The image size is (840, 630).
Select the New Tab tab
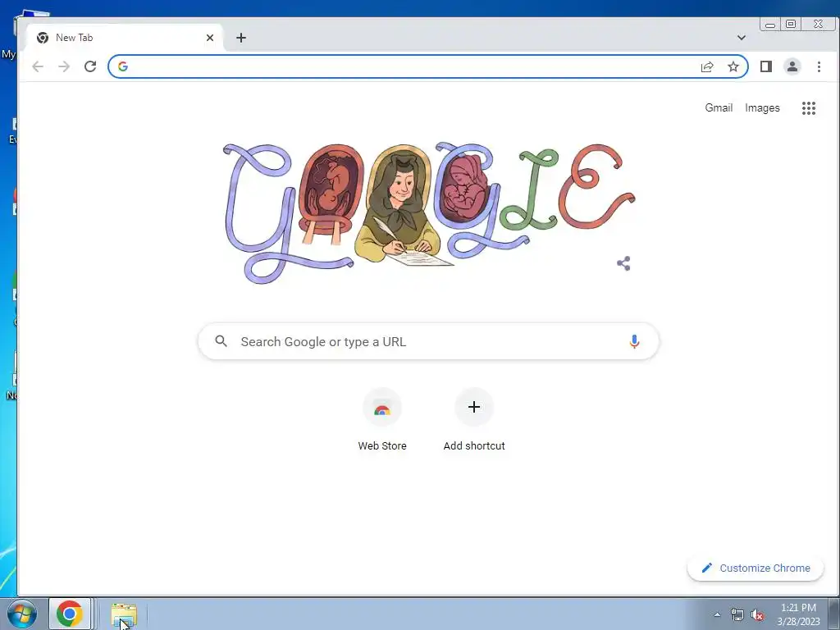coord(125,38)
